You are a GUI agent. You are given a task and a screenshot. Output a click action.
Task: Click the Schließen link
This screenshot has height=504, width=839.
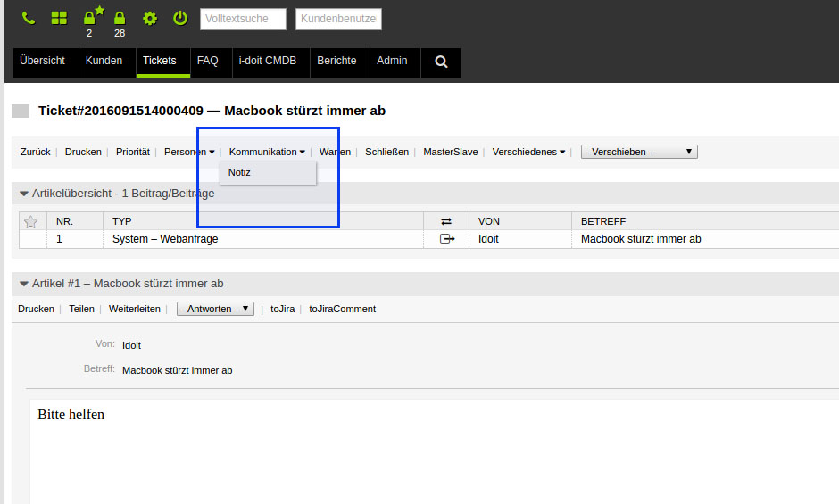[x=386, y=152]
